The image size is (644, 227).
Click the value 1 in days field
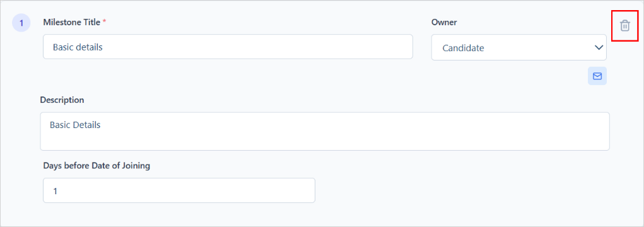click(56, 191)
